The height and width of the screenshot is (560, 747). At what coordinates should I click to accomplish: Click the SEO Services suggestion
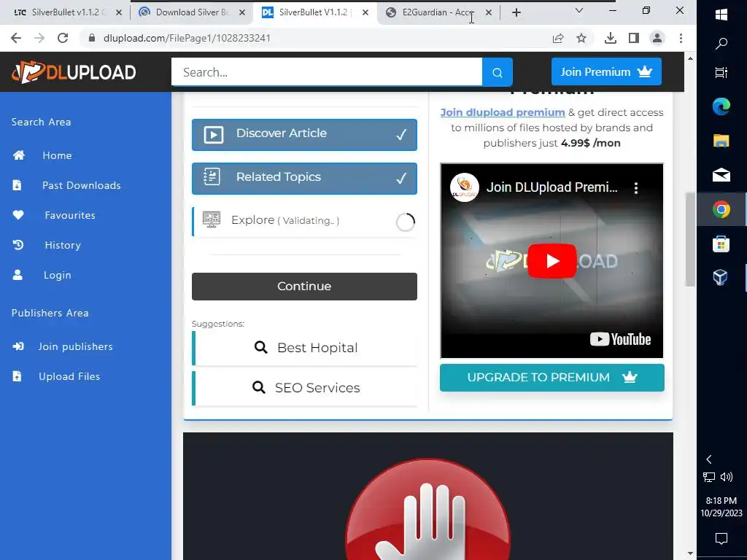tap(304, 388)
